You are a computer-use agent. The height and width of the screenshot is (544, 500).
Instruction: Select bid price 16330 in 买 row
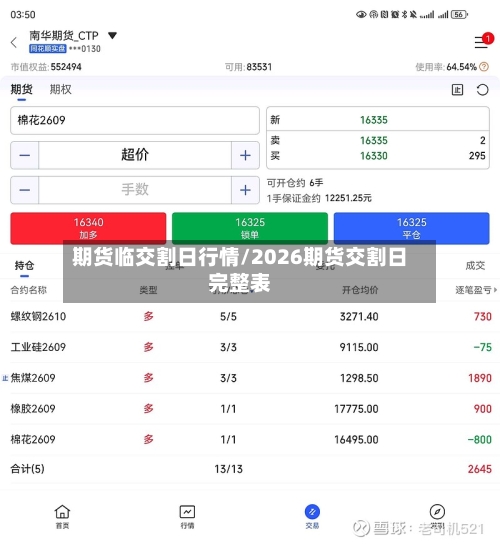point(374,156)
